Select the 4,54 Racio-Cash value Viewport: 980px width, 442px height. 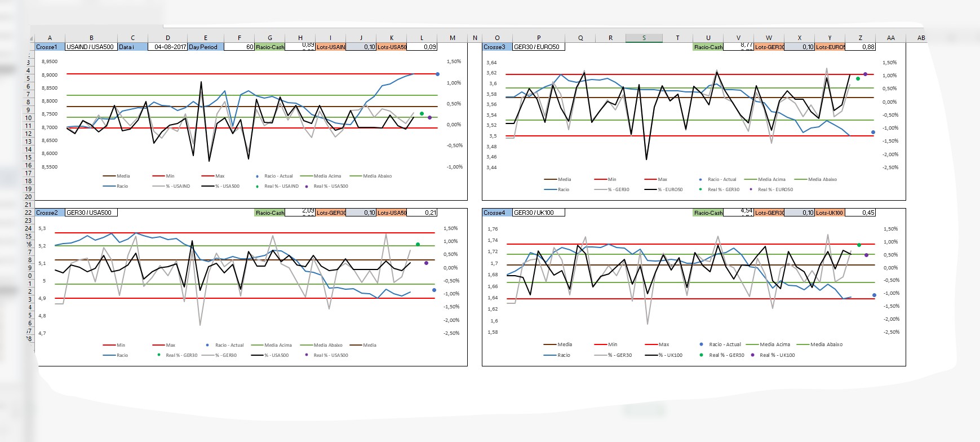click(738, 212)
